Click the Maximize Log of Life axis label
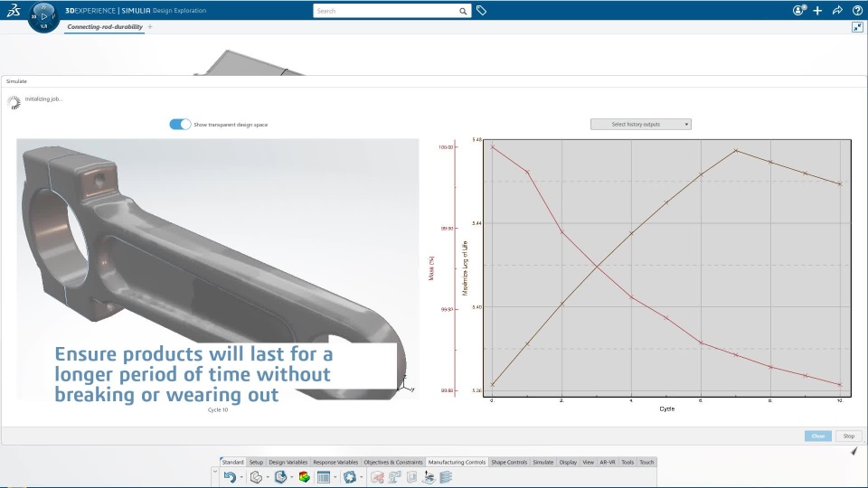This screenshot has width=868, height=488. (x=465, y=268)
